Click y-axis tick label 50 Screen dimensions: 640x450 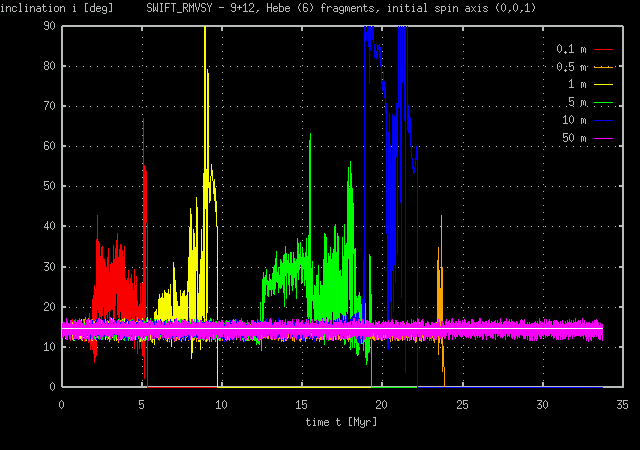(x=49, y=186)
